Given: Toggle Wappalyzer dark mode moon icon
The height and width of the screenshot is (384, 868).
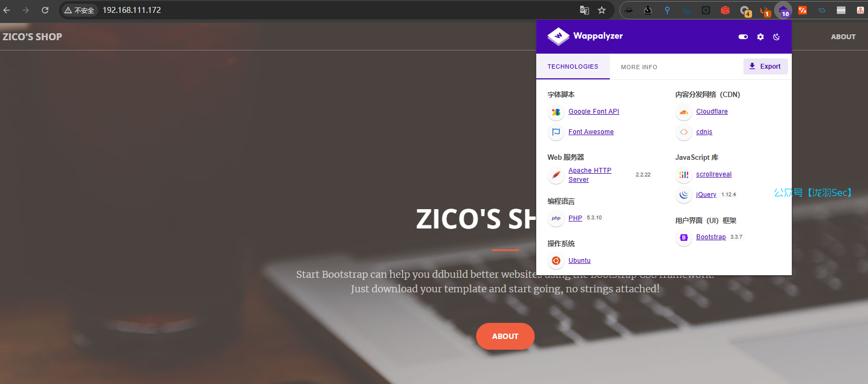Looking at the screenshot, I should 776,37.
